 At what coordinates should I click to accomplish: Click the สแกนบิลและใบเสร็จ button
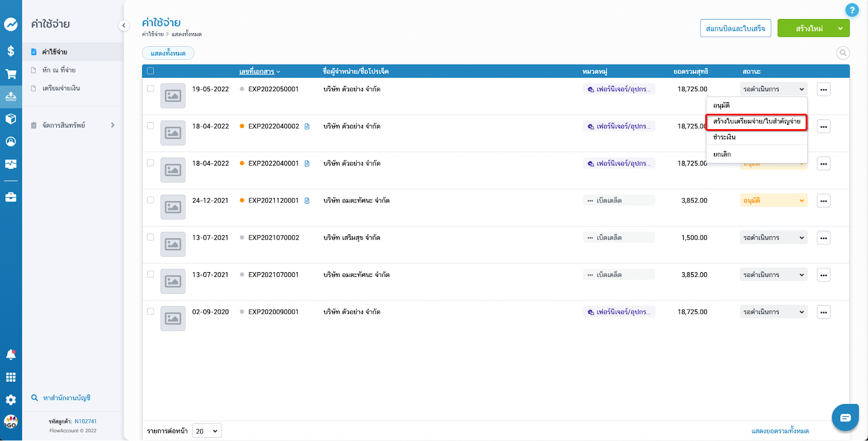point(735,28)
